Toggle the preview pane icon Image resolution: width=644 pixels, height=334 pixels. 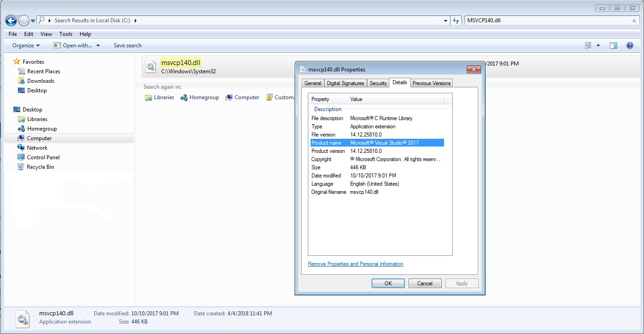(x=613, y=46)
